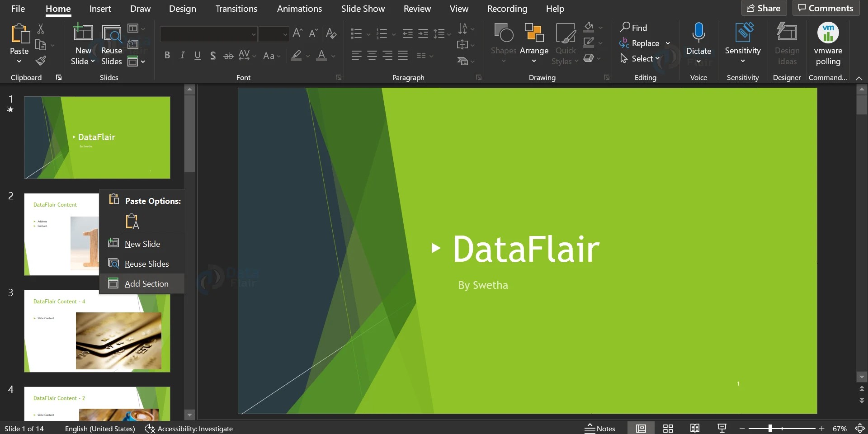
Task: Open the Arrange objects icon
Action: [534, 33]
